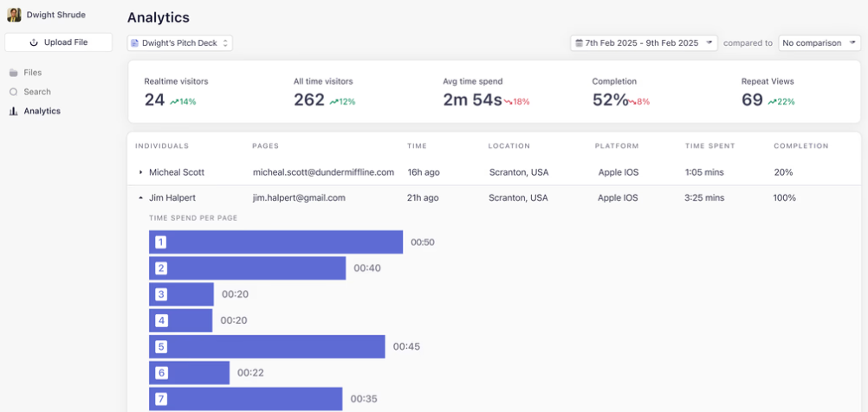Click micheal.scott@dundermiffline.com email
Viewport: 868px width, 412px height.
click(x=323, y=172)
